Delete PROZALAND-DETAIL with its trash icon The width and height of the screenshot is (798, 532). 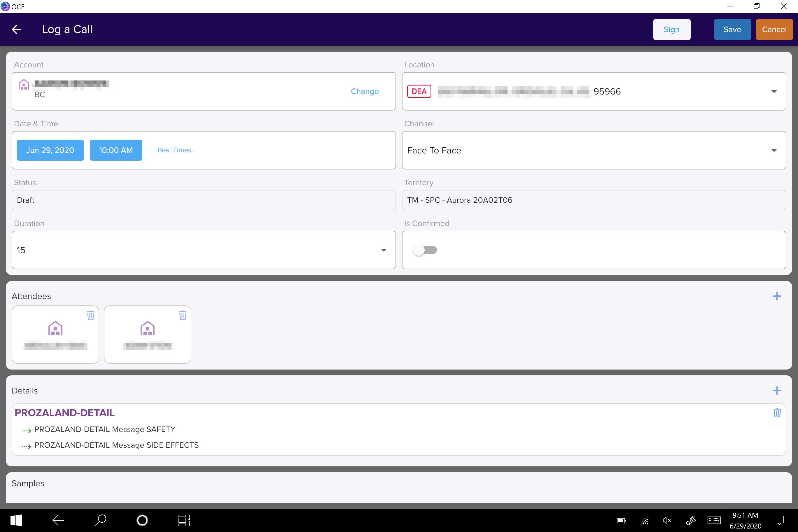click(x=777, y=413)
